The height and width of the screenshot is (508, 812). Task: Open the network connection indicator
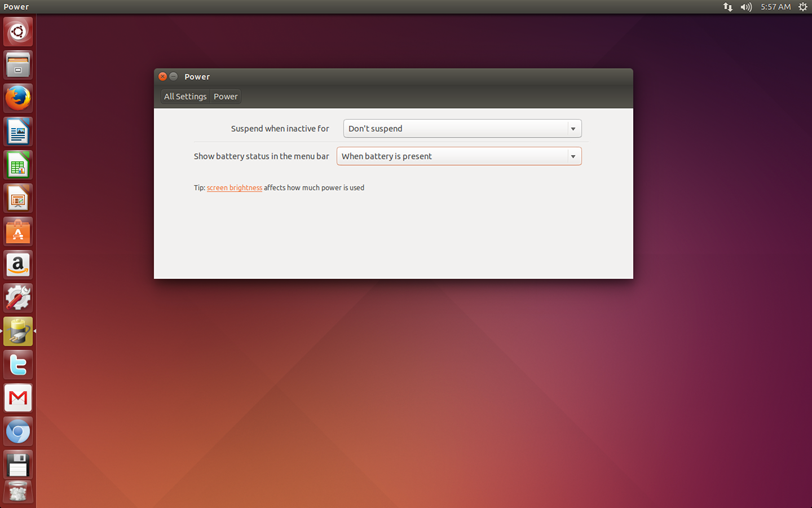(728, 7)
